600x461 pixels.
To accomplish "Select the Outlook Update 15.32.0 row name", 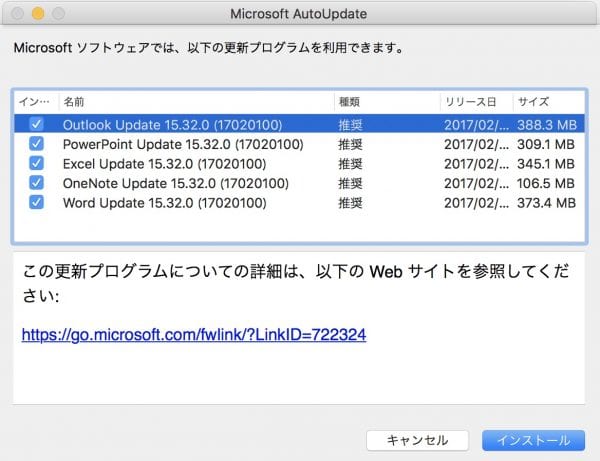I will pos(172,125).
